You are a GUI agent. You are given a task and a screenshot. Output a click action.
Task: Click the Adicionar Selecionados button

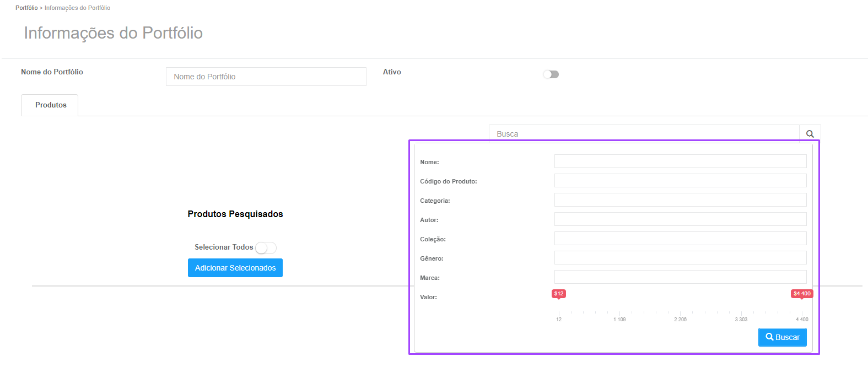click(x=235, y=268)
